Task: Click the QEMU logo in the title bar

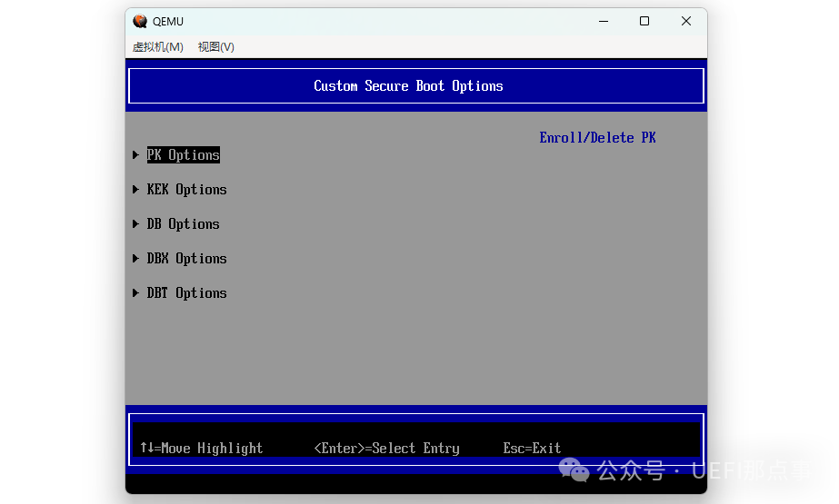Action: [x=140, y=21]
